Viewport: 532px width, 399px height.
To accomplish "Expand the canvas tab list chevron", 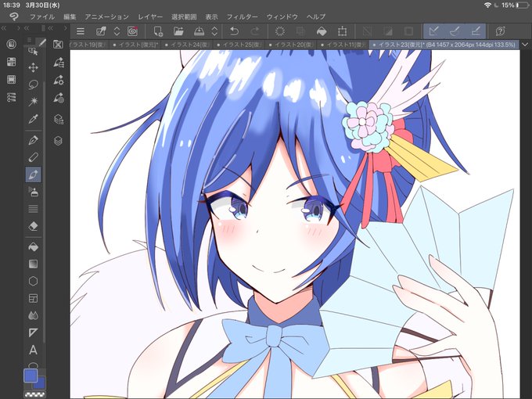I will (x=525, y=45).
